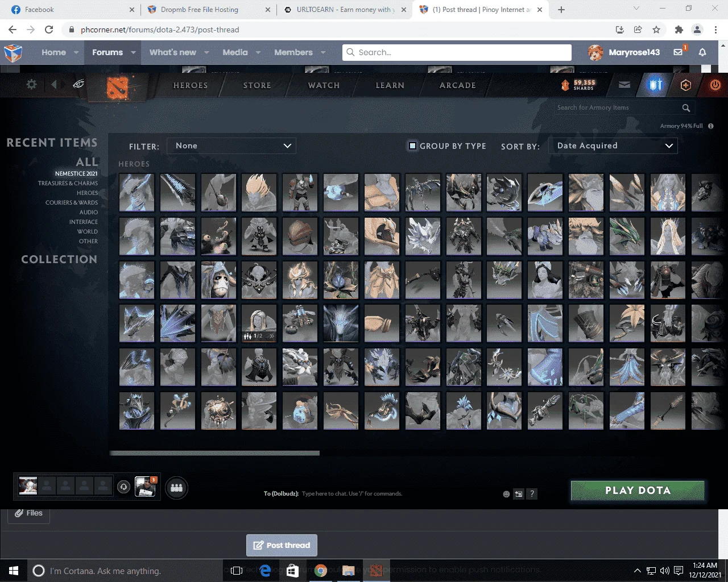Open the WATCH tab in Dota
This screenshot has height=582, width=728.
pyautogui.click(x=324, y=85)
